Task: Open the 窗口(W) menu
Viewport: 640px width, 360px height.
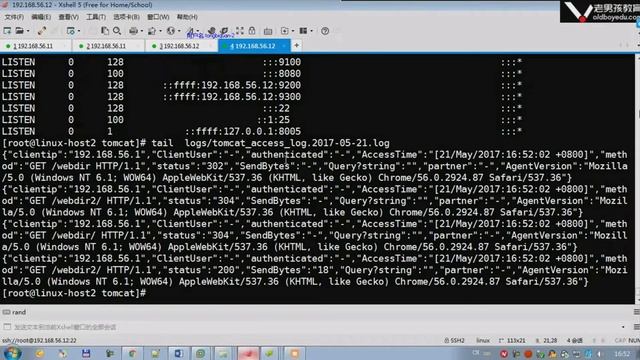Action: 158,17
